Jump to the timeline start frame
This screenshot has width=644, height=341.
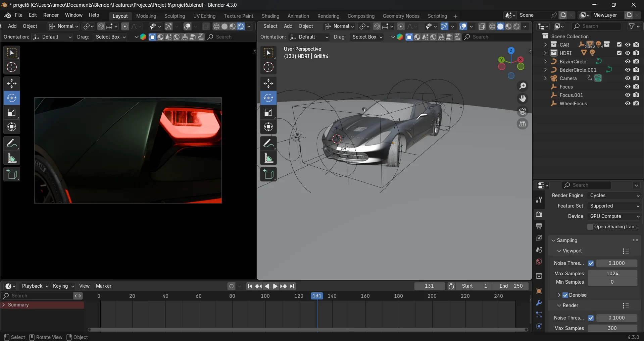(250, 286)
